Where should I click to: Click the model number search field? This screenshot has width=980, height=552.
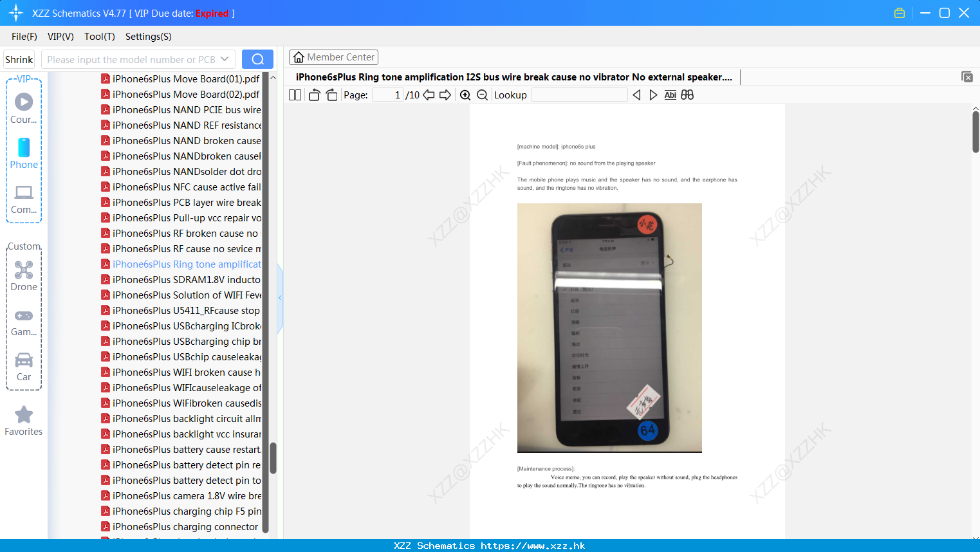tap(131, 59)
